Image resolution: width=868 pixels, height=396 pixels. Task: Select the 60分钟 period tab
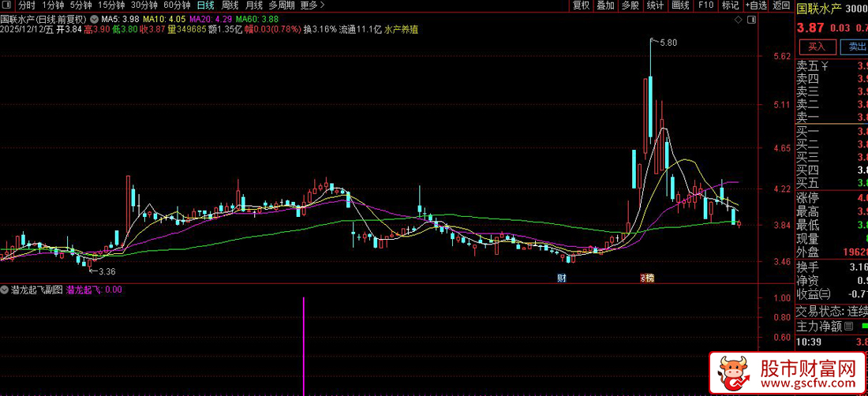[177, 6]
